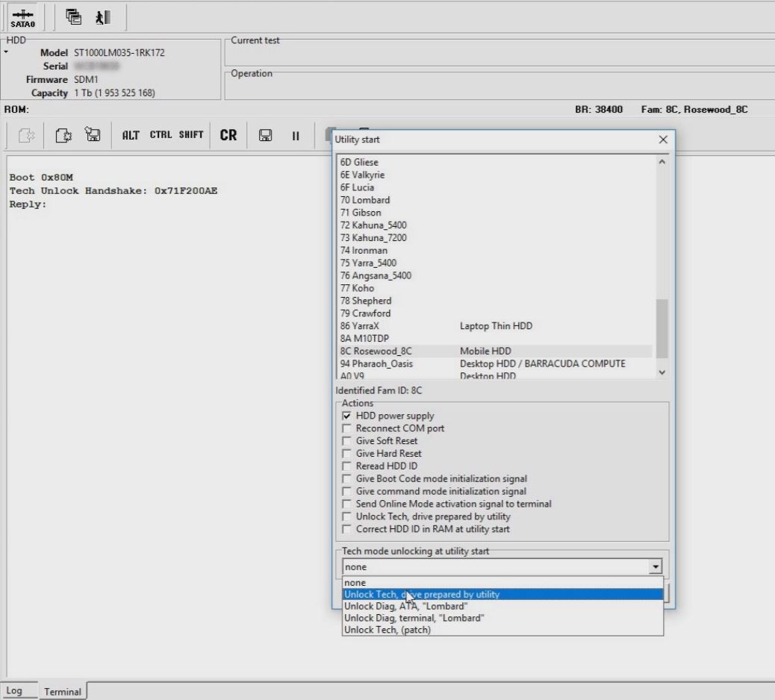775x700 pixels.
Task: Click the pause icon in terminal toolbar
Action: coord(296,136)
